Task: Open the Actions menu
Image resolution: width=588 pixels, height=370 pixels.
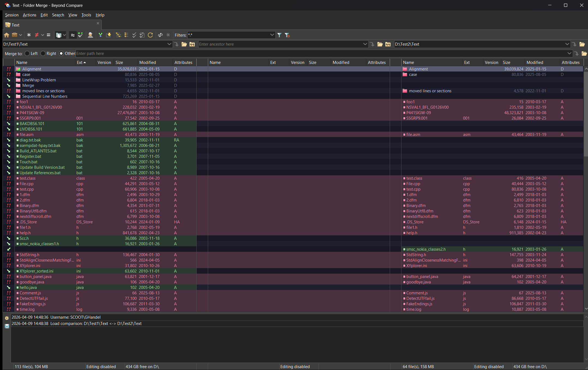Action: [29, 15]
